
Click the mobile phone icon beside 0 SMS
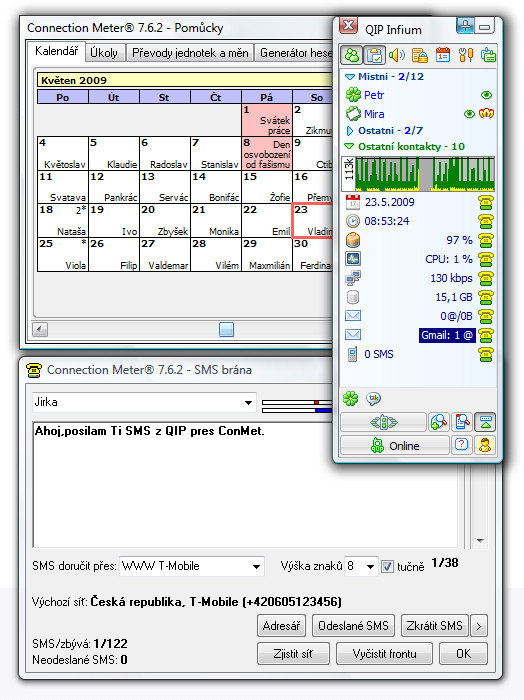pos(352,354)
